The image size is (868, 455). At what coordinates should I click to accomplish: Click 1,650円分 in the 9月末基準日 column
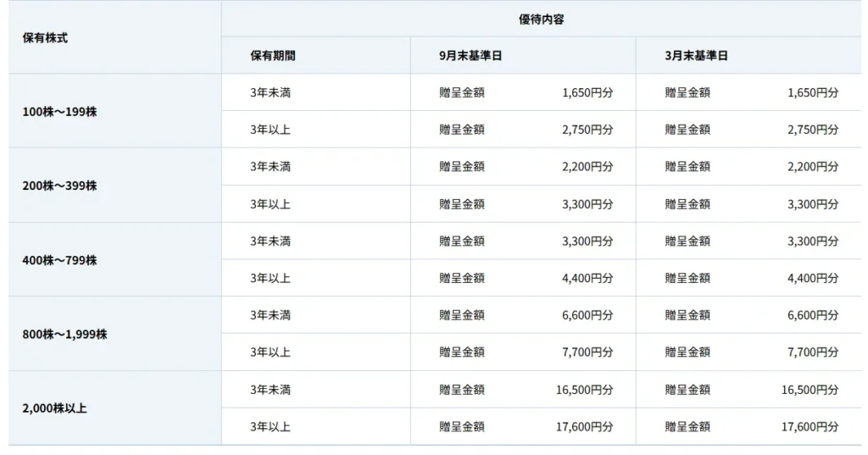(587, 93)
